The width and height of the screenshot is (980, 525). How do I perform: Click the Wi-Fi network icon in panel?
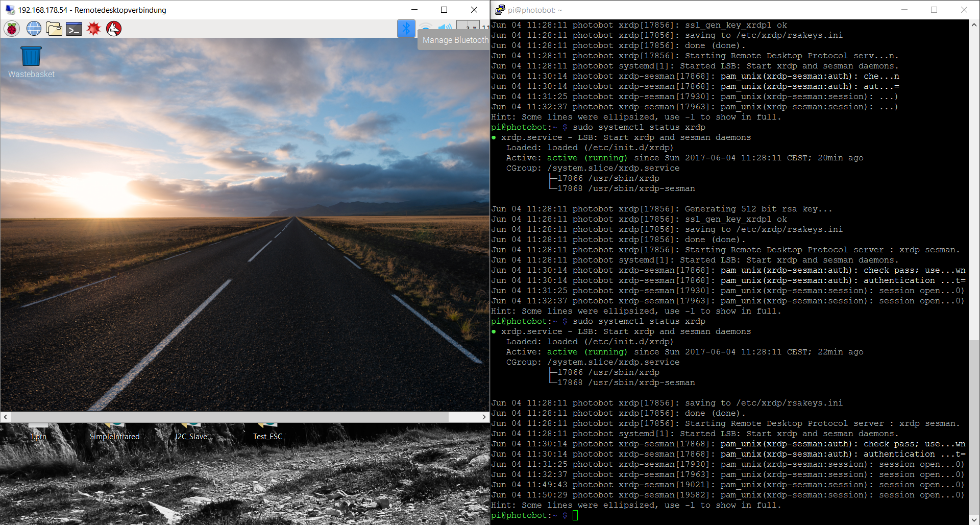(x=426, y=27)
